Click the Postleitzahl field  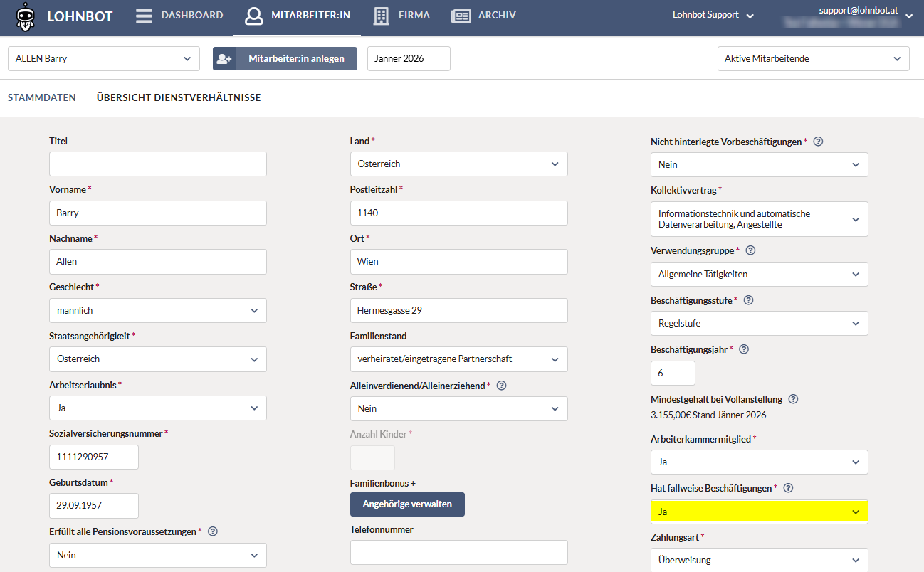(459, 213)
